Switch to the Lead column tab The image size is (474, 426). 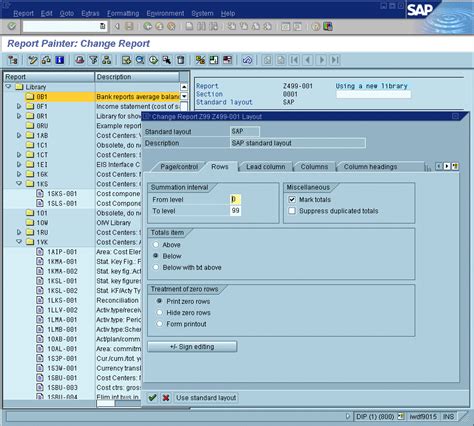tap(266, 167)
